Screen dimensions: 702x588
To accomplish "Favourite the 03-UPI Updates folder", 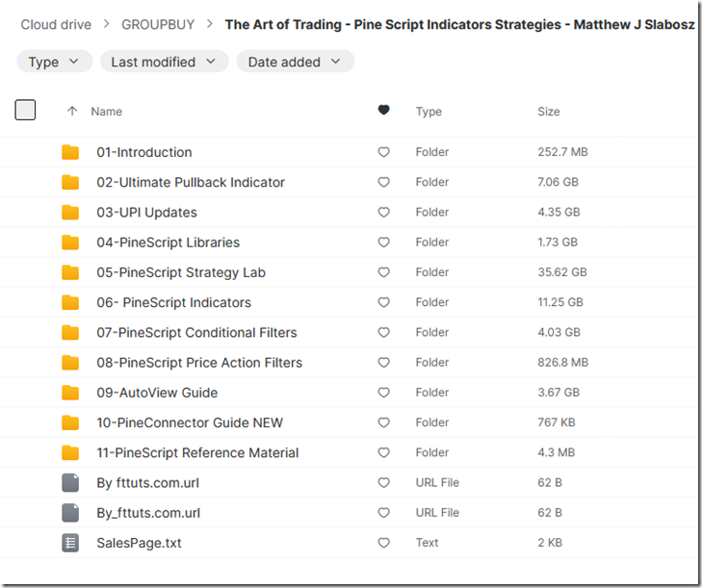I will pos(383,212).
